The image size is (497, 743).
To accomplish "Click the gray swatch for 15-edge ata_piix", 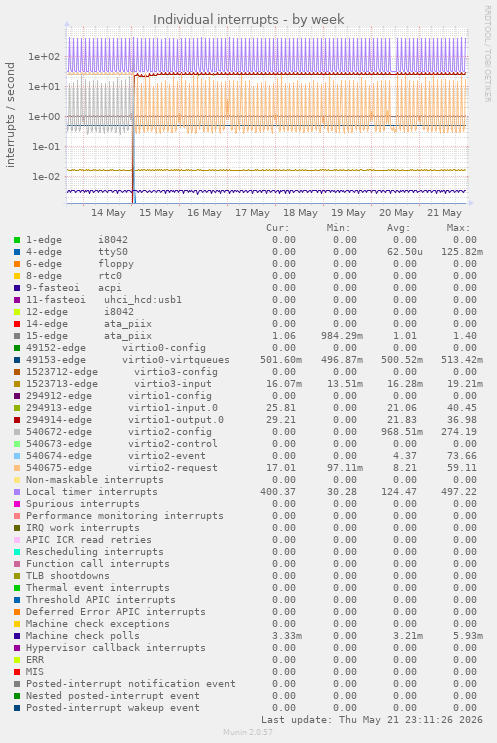I will [17, 336].
